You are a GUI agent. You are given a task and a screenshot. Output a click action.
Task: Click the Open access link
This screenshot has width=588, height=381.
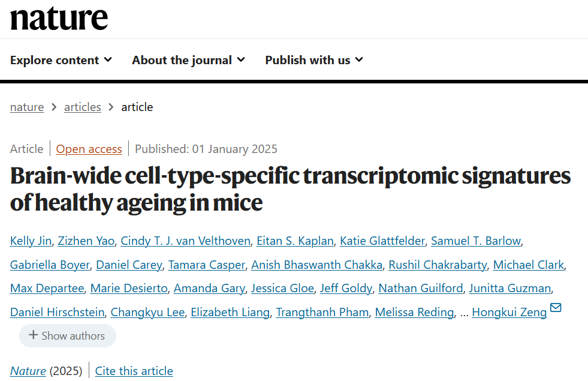click(x=89, y=149)
